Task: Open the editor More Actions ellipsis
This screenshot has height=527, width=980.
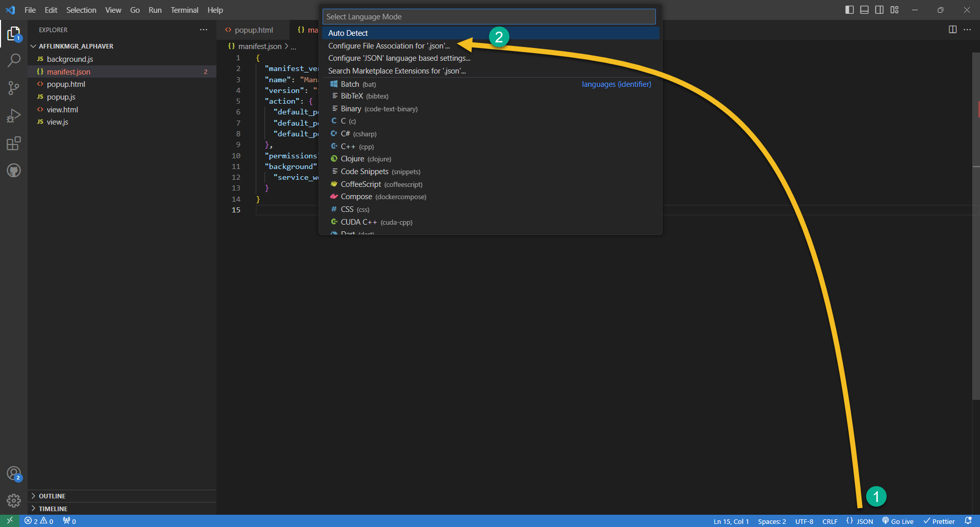Action: 967,30
